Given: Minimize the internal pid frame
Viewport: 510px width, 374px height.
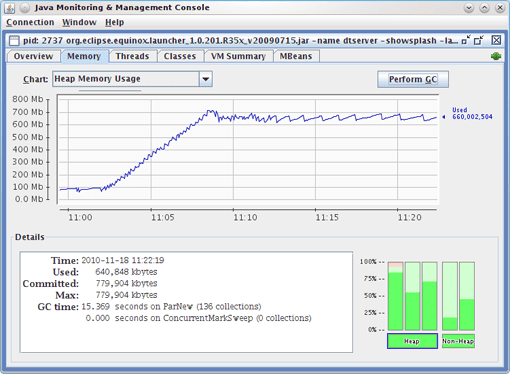Looking at the screenshot, I should click(x=466, y=40).
